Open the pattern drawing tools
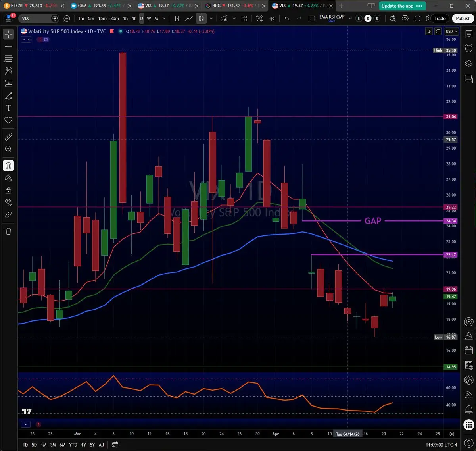The width and height of the screenshot is (476, 451). click(8, 71)
